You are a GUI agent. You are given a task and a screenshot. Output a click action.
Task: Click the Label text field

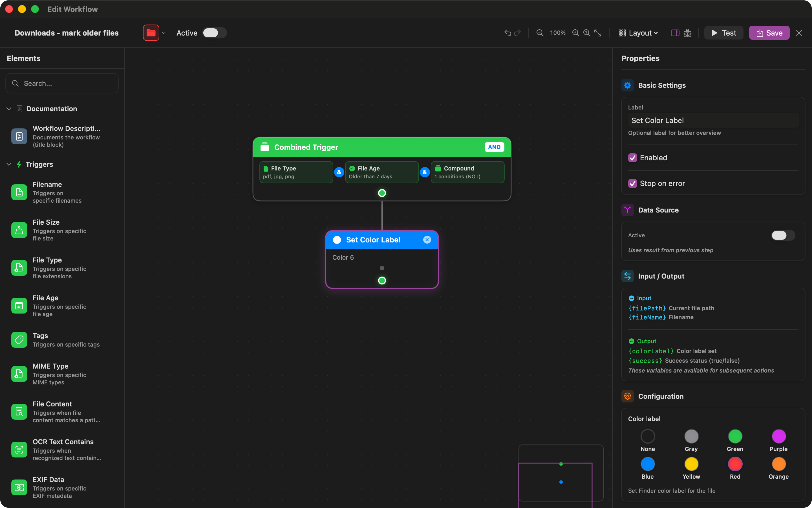click(713, 120)
